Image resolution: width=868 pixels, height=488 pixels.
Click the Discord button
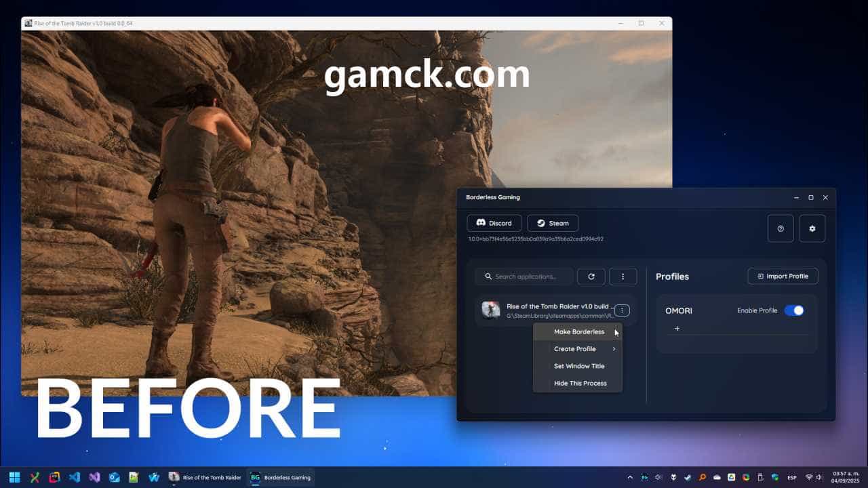pos(494,223)
